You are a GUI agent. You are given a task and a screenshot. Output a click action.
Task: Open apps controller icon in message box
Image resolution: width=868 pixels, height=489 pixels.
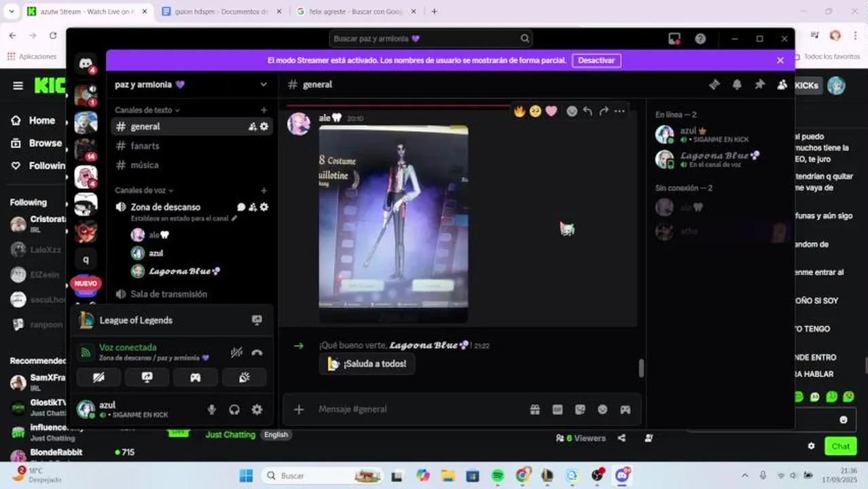[625, 409]
